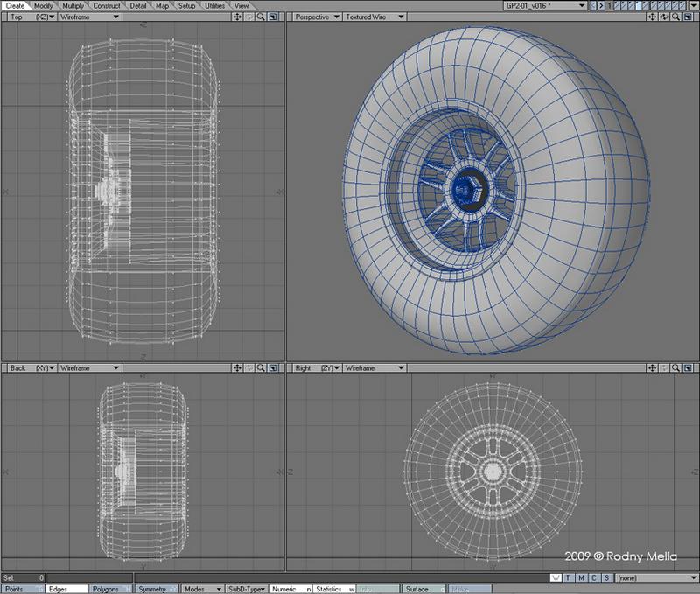700x594 pixels.
Task: Toggle Symmetry mode on
Action: coord(156,589)
